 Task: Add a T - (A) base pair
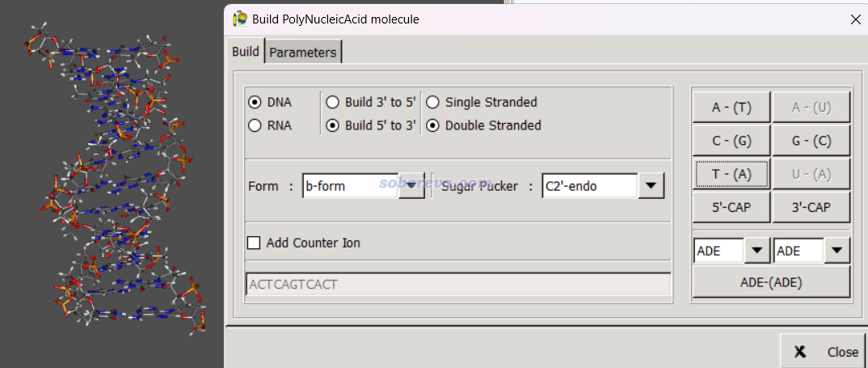coord(731,174)
